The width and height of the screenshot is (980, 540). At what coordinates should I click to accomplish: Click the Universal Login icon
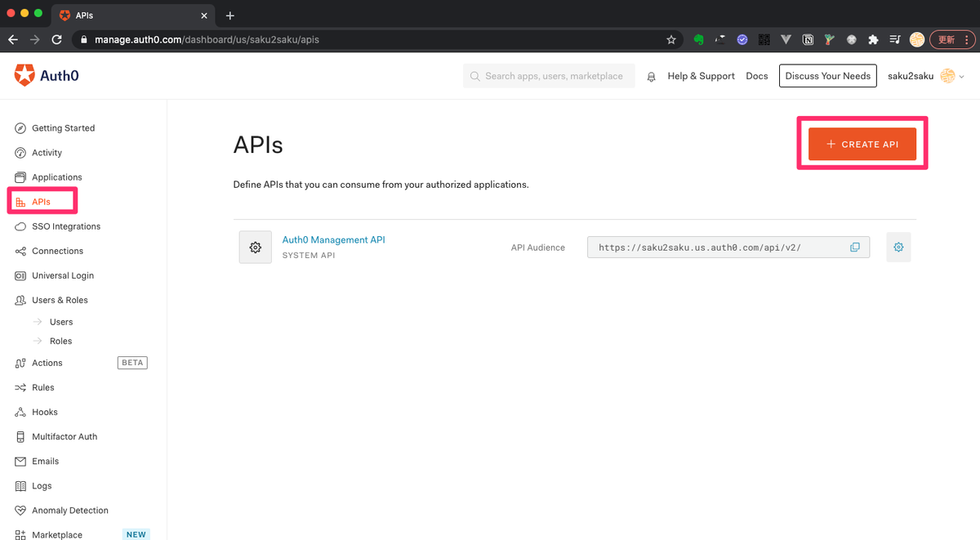[x=20, y=275]
